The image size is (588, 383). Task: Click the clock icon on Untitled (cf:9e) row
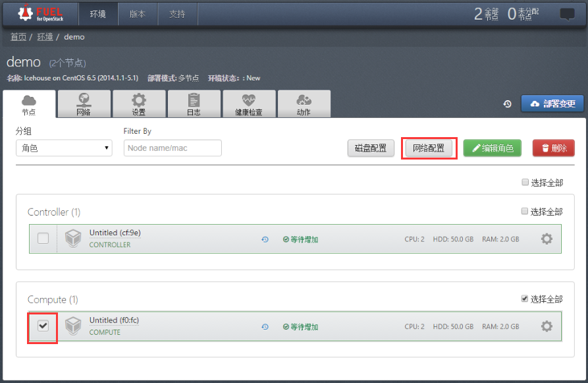click(265, 239)
